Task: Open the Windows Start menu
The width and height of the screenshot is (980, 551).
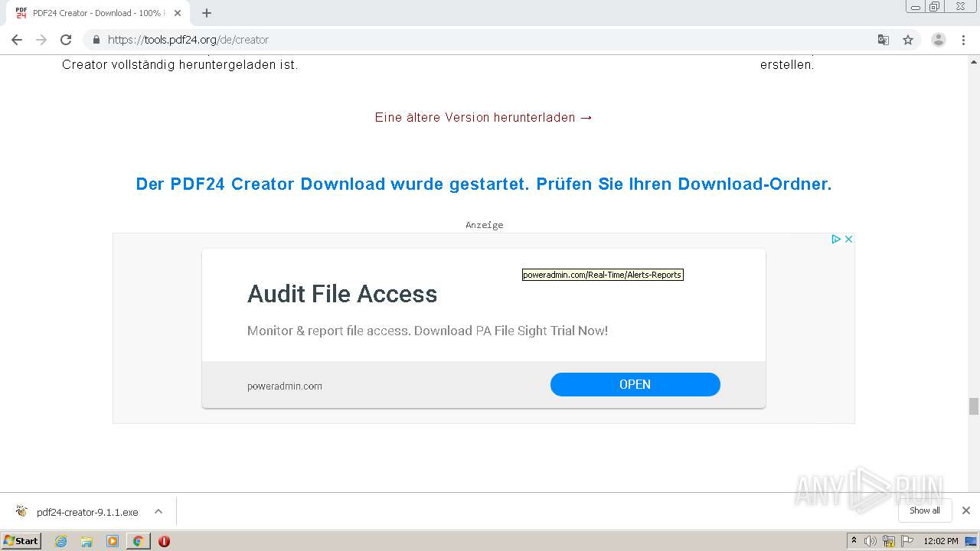Action: tap(21, 540)
